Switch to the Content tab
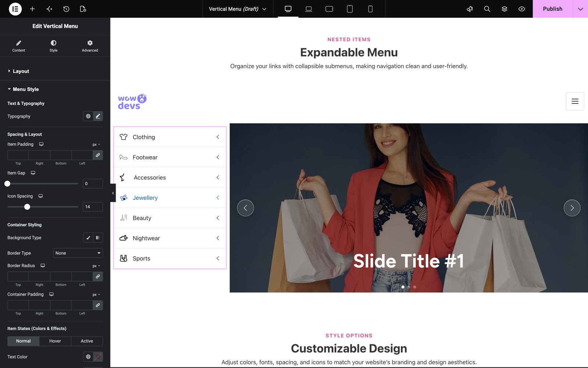The height and width of the screenshot is (368, 588). pos(19,46)
